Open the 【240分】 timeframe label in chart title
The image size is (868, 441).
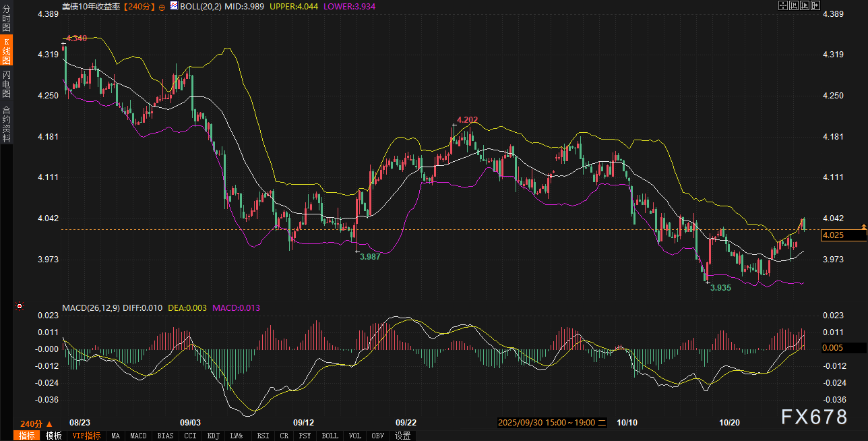139,6
